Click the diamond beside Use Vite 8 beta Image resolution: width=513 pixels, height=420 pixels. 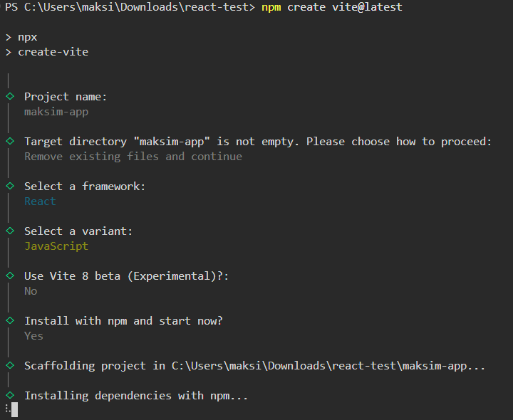pyautogui.click(x=10, y=275)
